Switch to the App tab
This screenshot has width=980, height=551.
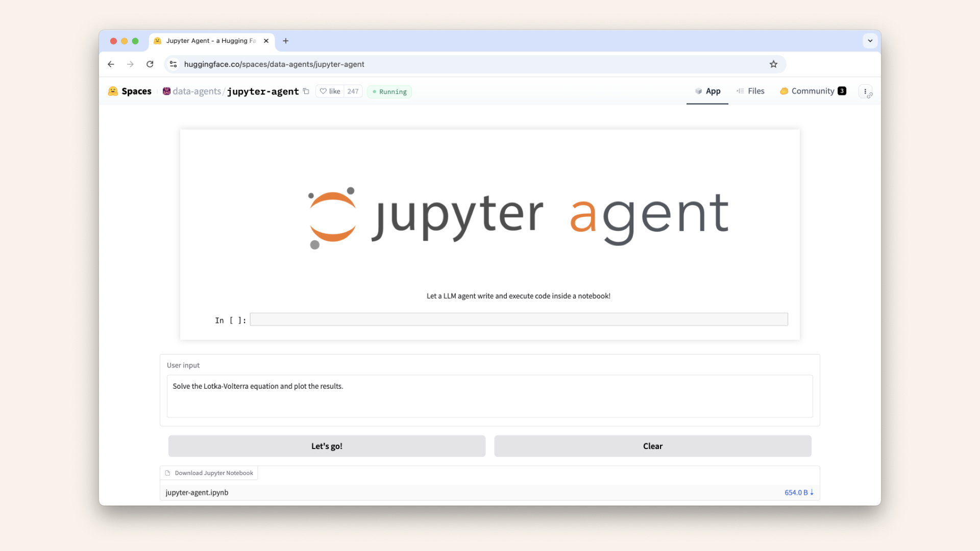707,91
